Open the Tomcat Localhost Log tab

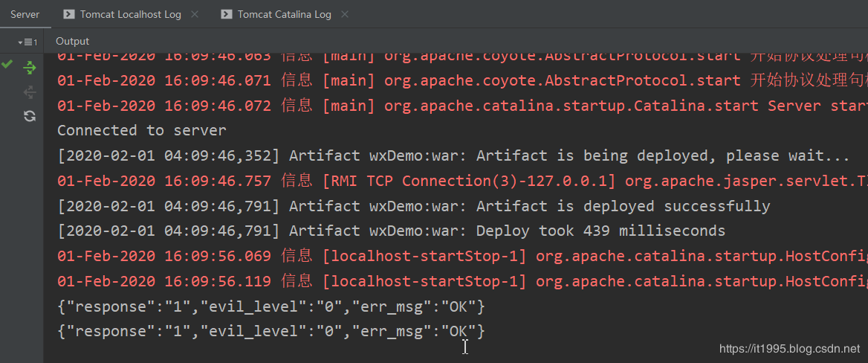point(130,14)
